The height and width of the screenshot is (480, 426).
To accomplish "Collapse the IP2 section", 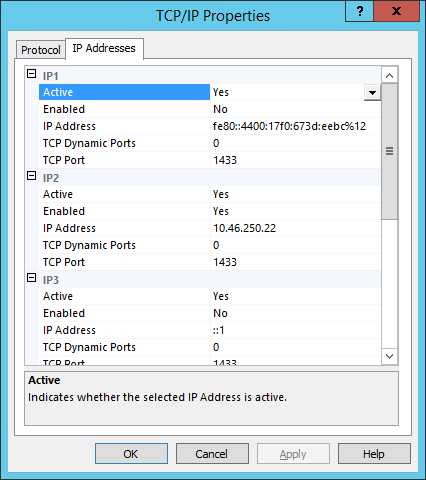I will tap(31, 176).
